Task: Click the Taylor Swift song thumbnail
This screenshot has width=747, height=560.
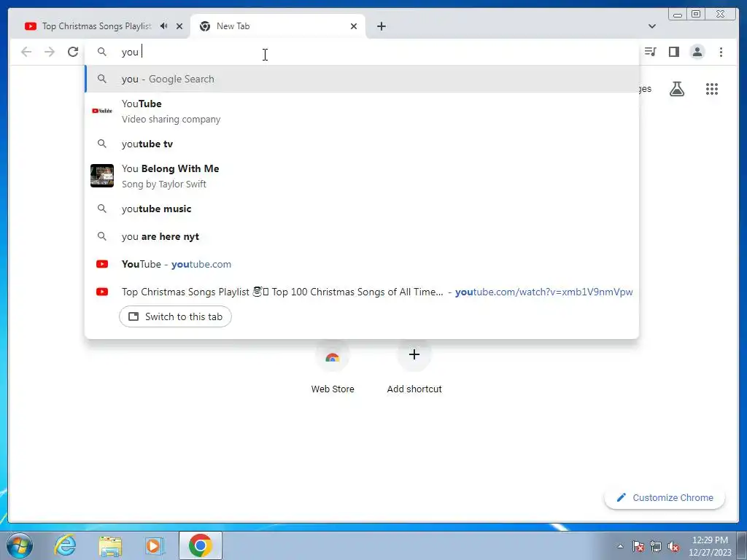Action: (102, 176)
